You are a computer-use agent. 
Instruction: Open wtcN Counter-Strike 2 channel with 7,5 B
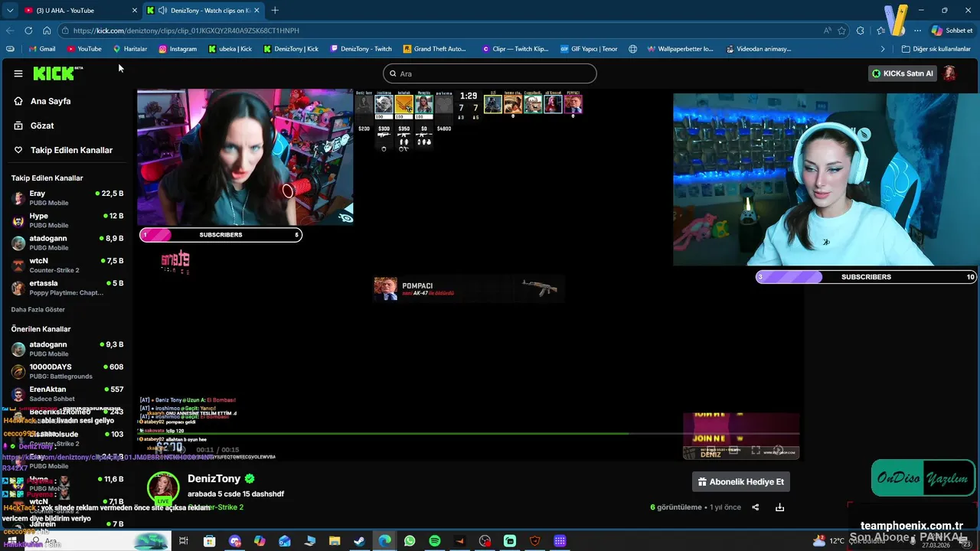point(67,266)
